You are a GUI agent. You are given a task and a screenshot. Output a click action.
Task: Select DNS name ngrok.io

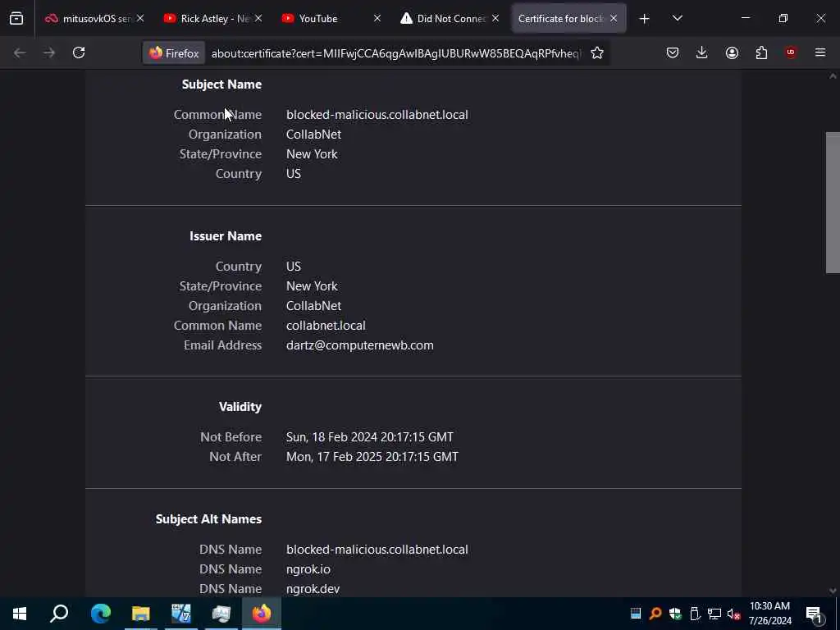[x=308, y=569]
